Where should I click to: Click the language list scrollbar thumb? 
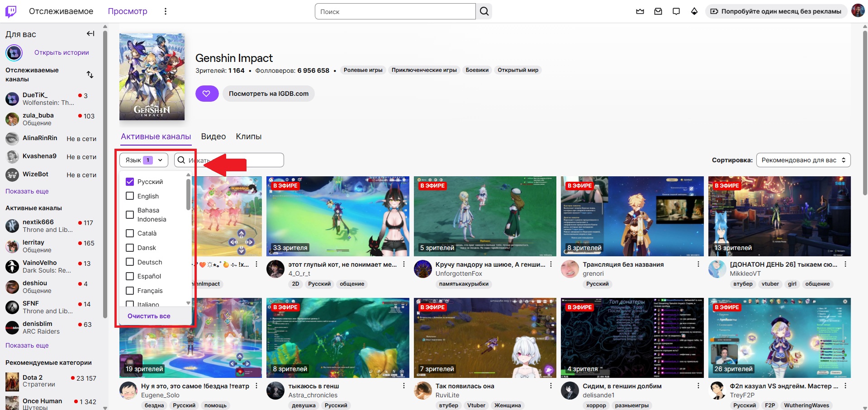pos(188,194)
